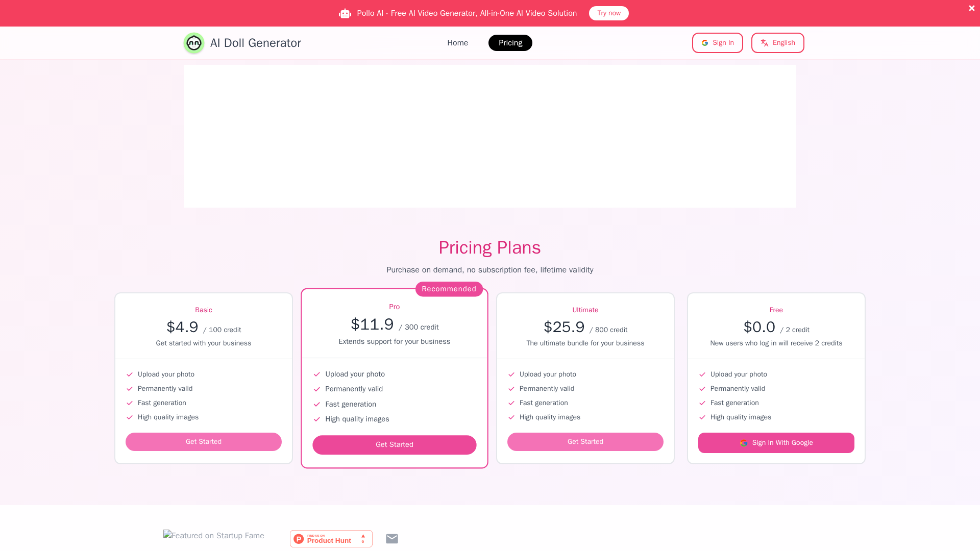Select the Pricing nav item
The height and width of the screenshot is (551, 980).
pyautogui.click(x=510, y=43)
